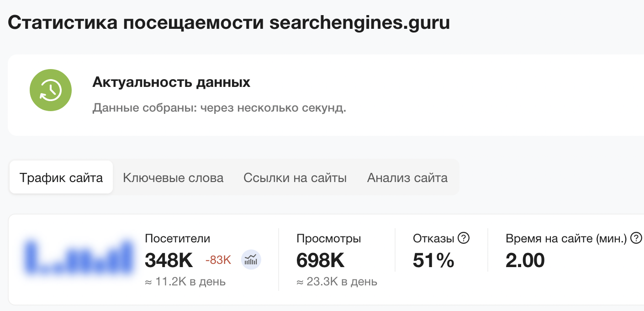
Task: Click the help icon next to Отказы
Action: click(464, 238)
